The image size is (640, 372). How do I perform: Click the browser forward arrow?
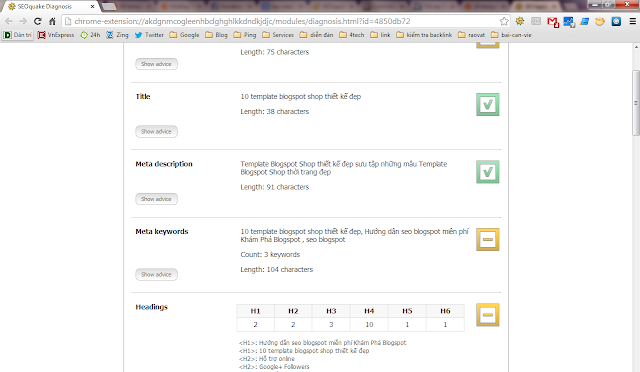(x=23, y=21)
